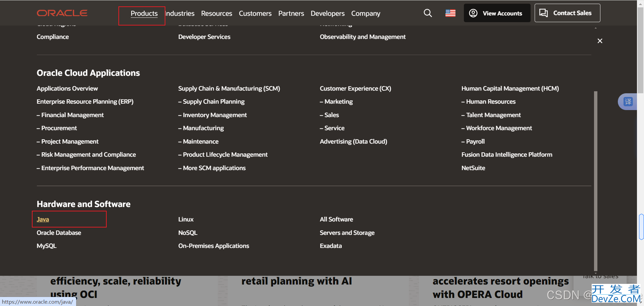Open Risk Management and Compliance

tap(86, 155)
